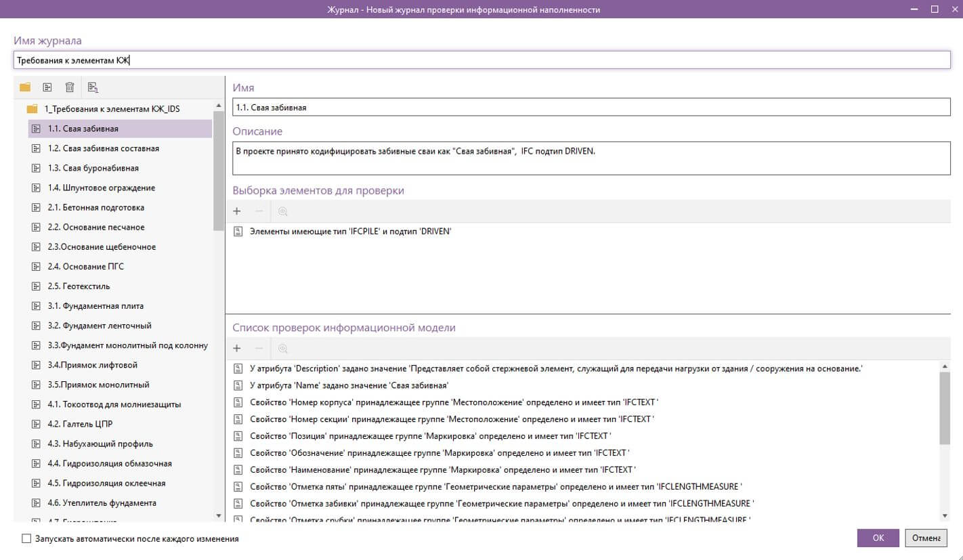963x560 pixels.
Task: Click icon beside the 'Name' attribute check
Action: coord(238,385)
